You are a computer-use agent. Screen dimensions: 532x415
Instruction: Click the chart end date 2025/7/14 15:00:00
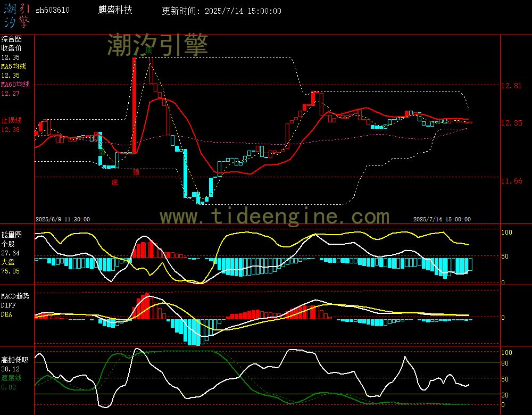(x=442, y=219)
